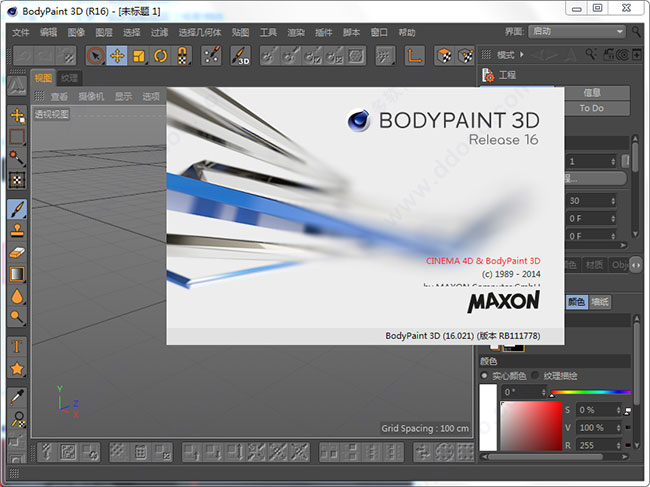Click the move layer tool in left palette
Image resolution: width=650 pixels, height=487 pixels.
17,116
